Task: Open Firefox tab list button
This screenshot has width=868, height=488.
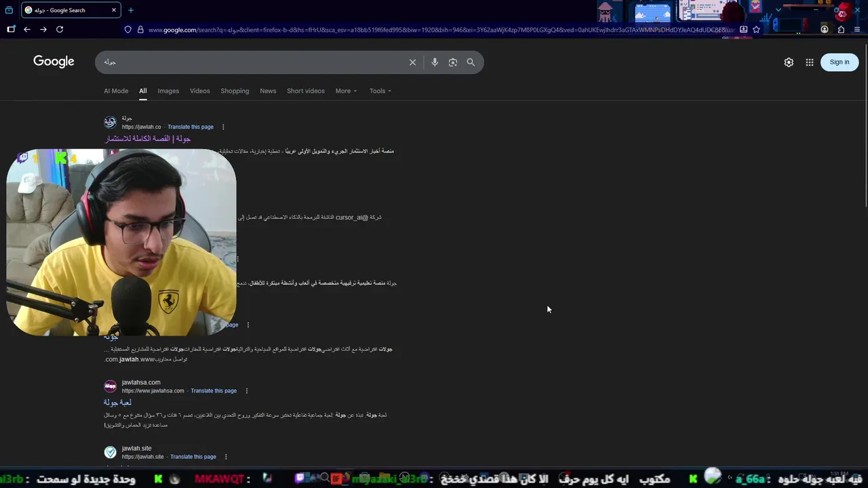Action: tap(9, 10)
